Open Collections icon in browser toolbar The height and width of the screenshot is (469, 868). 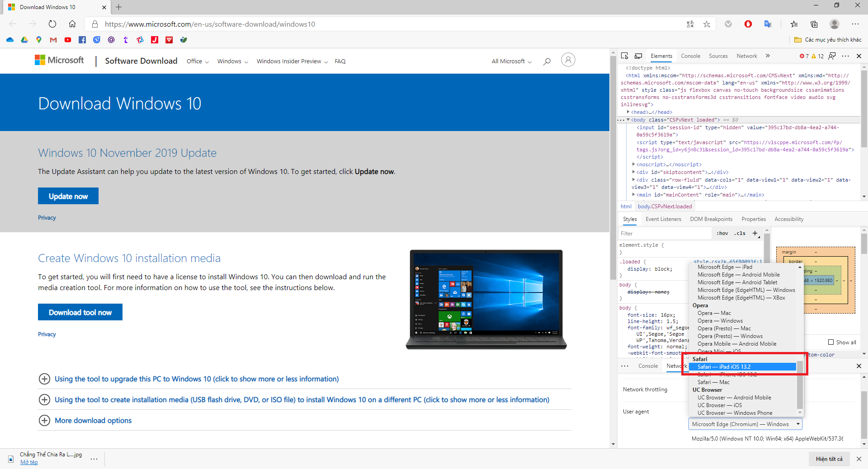[814, 24]
